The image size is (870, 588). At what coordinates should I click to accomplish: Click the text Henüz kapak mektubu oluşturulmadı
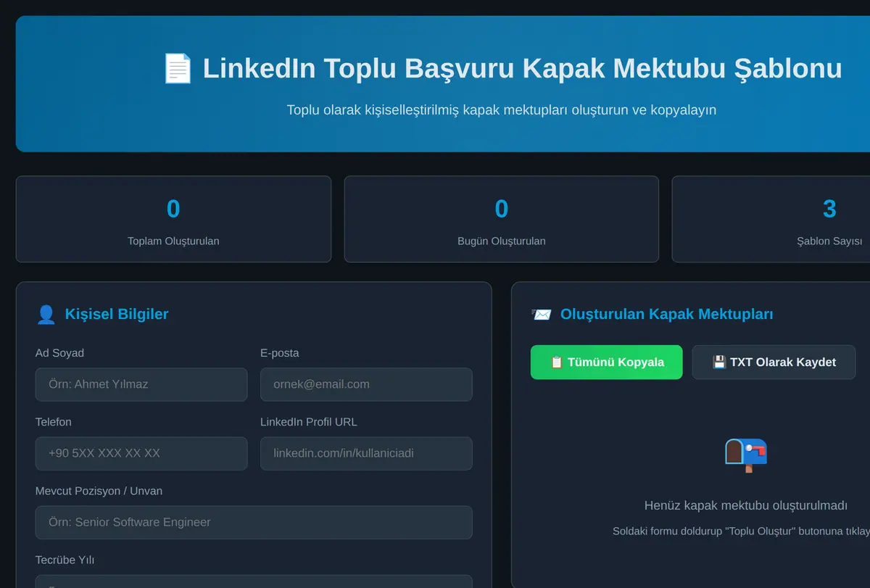point(746,505)
